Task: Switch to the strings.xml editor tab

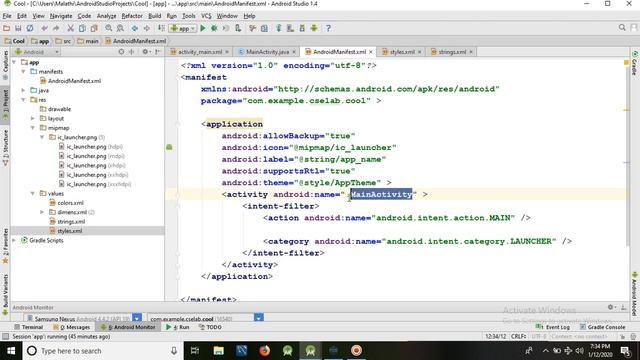Action: [452, 52]
